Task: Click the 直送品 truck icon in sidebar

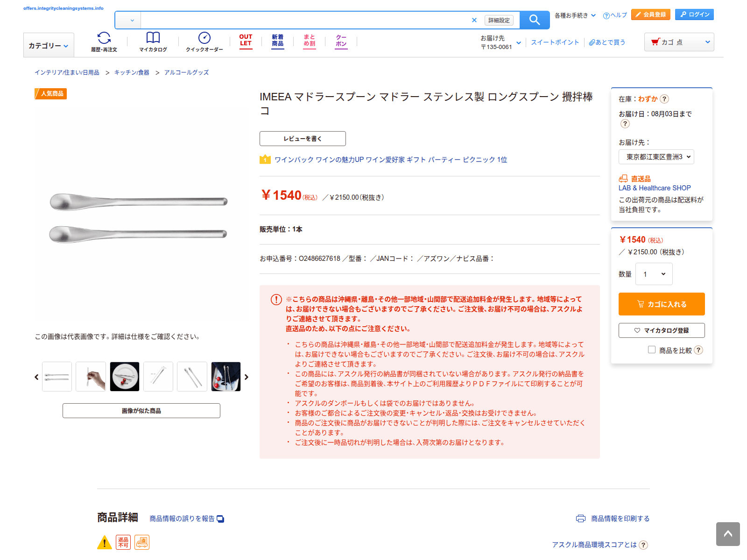Action: point(623,179)
